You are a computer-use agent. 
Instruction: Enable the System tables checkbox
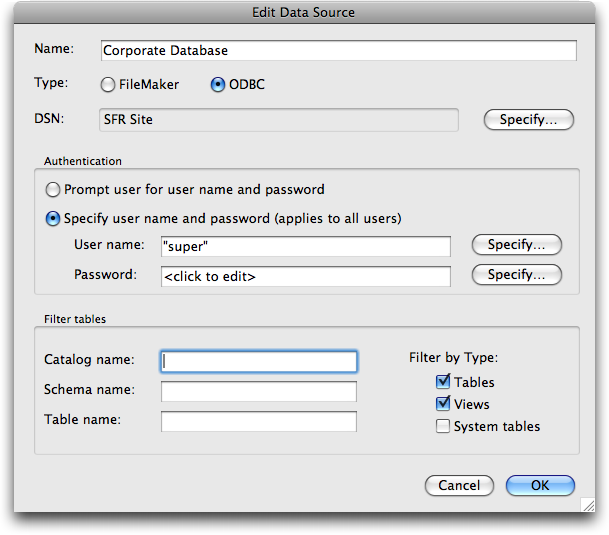tap(443, 426)
